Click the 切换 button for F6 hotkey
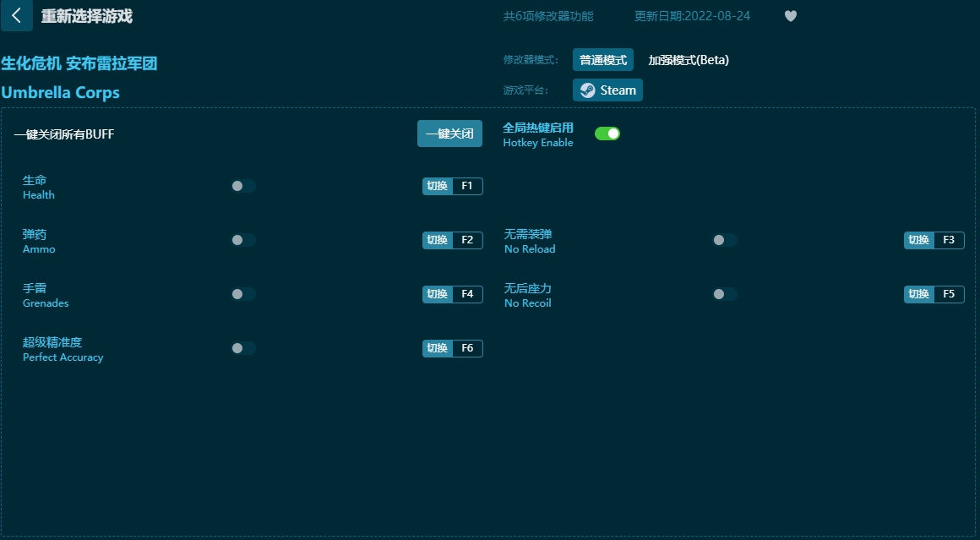 coord(438,348)
